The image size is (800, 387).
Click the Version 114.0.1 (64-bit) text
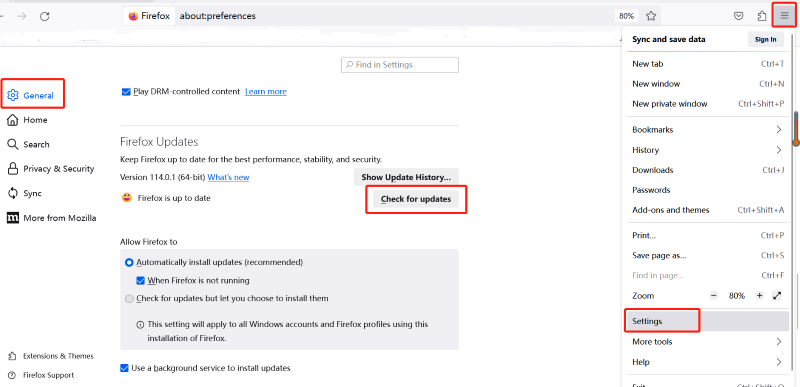pos(162,177)
